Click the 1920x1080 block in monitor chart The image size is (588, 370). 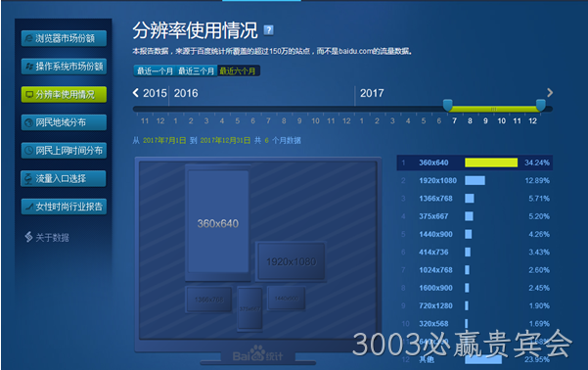[x=291, y=261]
